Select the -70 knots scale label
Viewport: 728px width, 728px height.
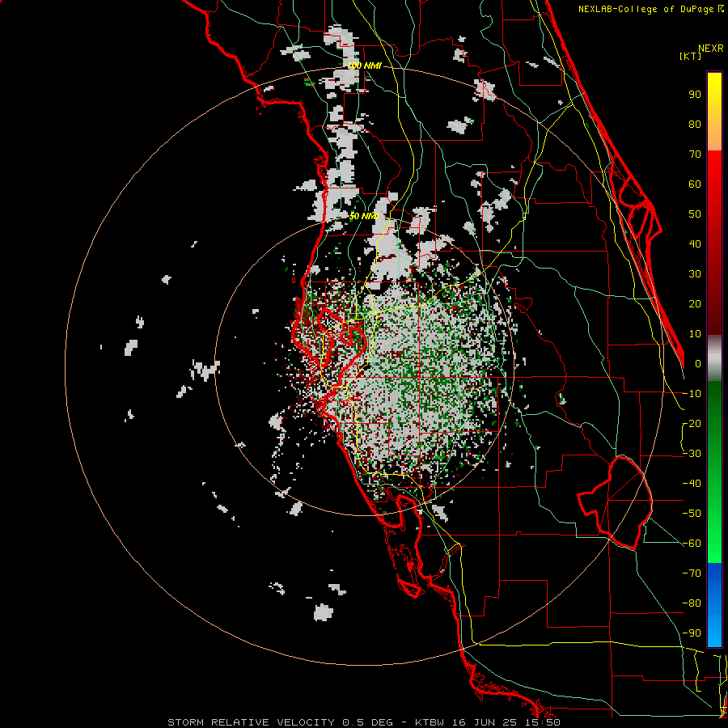[x=692, y=574]
